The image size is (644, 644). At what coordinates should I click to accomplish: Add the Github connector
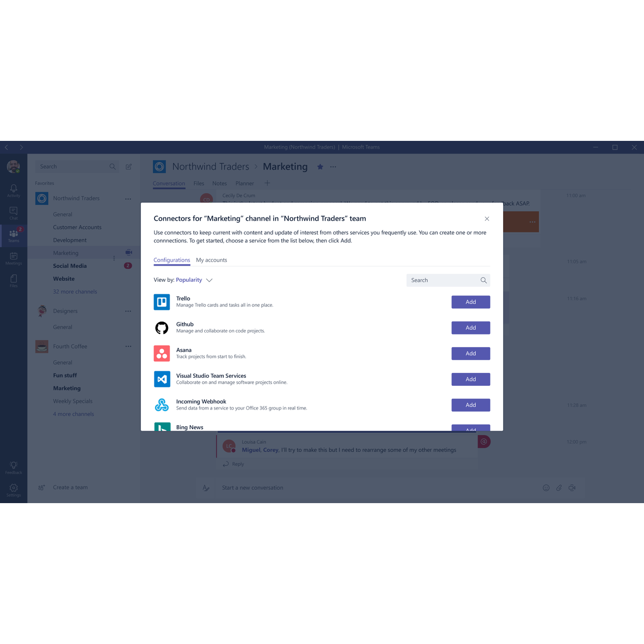click(x=470, y=328)
